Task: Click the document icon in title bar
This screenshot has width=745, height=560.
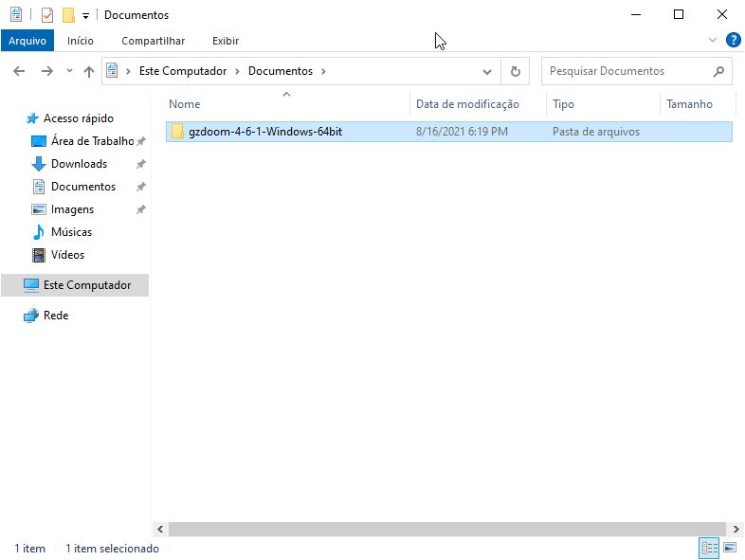Action: point(16,15)
